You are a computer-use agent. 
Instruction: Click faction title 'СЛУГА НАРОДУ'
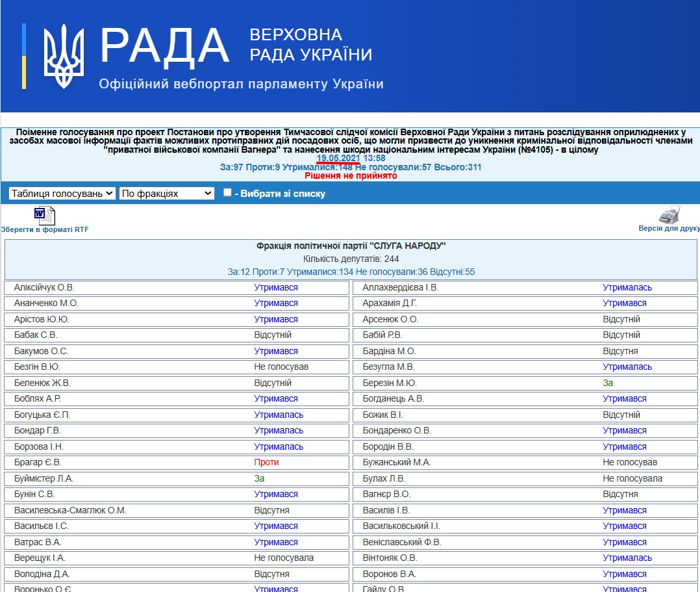pos(351,246)
